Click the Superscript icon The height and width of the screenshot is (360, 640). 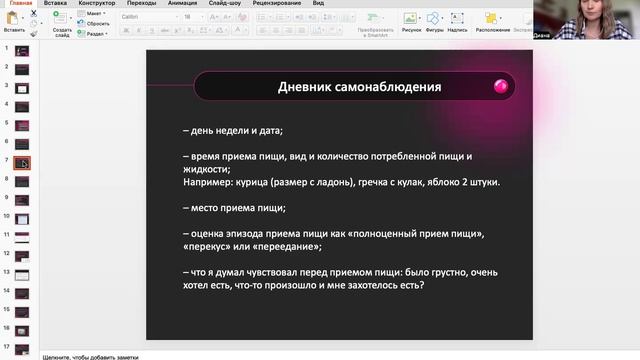pos(178,31)
